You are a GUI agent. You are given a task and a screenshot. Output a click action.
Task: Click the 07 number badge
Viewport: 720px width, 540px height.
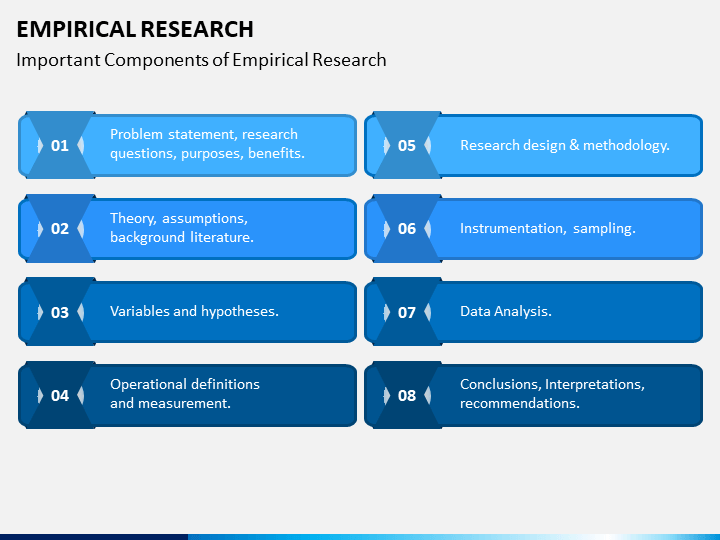[x=407, y=312]
